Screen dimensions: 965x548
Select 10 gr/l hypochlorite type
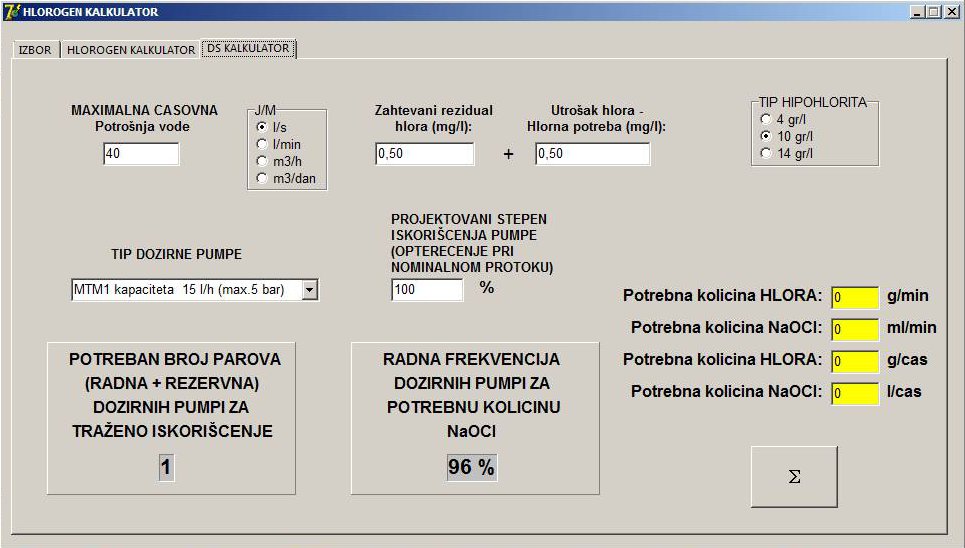click(x=787, y=136)
